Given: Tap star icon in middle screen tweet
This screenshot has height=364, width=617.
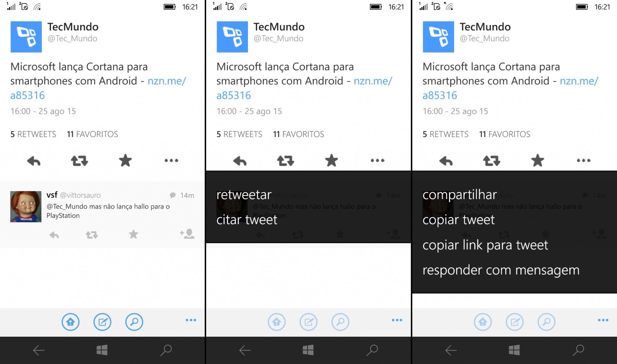Looking at the screenshot, I should point(331,160).
